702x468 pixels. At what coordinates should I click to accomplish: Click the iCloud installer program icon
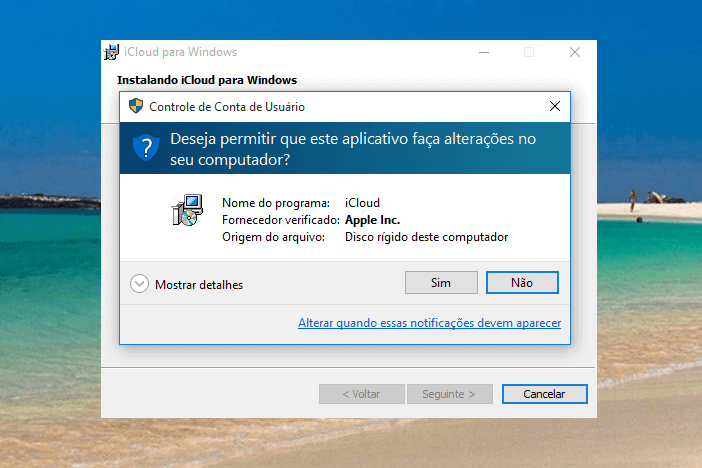point(187,210)
